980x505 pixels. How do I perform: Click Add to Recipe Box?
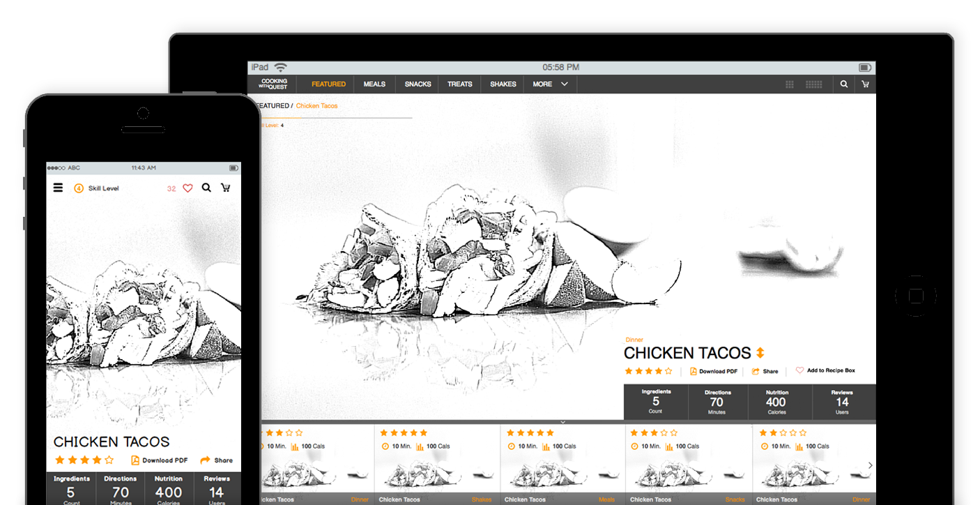[x=826, y=371]
